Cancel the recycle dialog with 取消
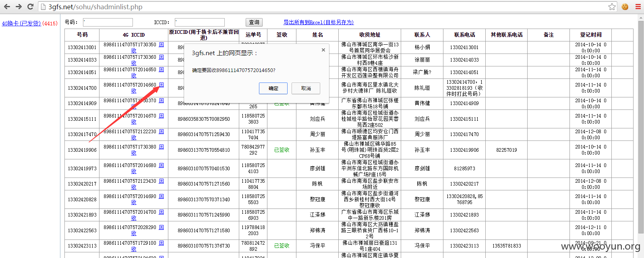The width and height of the screenshot is (644, 258). click(306, 88)
